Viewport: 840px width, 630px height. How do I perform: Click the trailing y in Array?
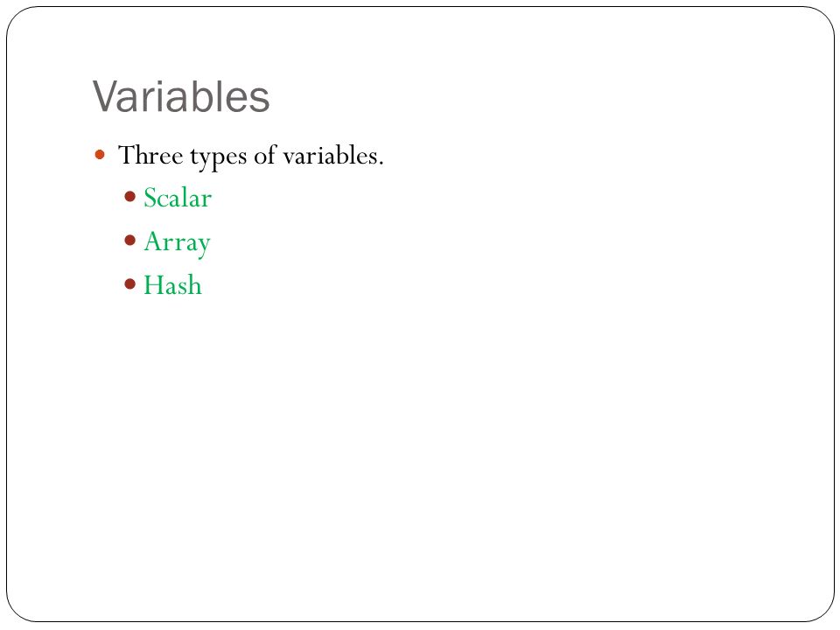203,247
